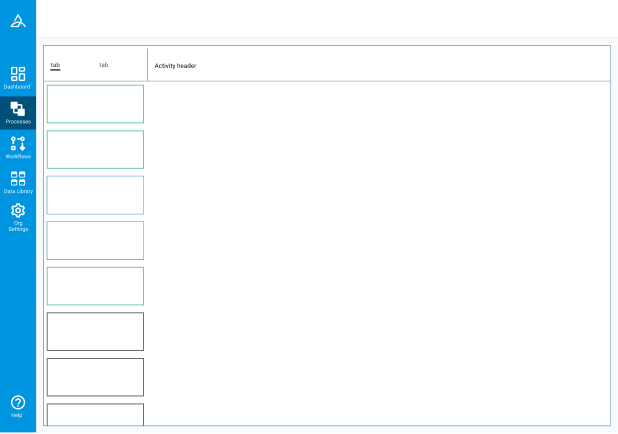Click the Activity header title

[175, 66]
